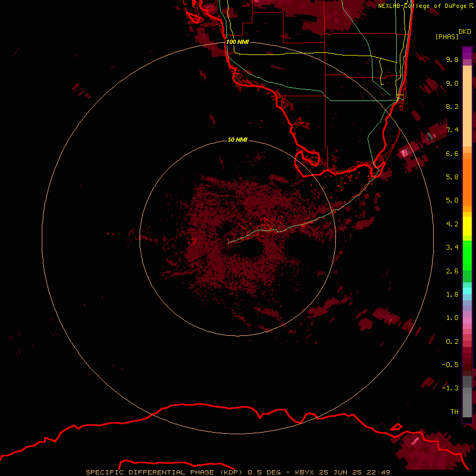Click the TH threshold label
Screen dimensions: 476x476
coord(454,412)
